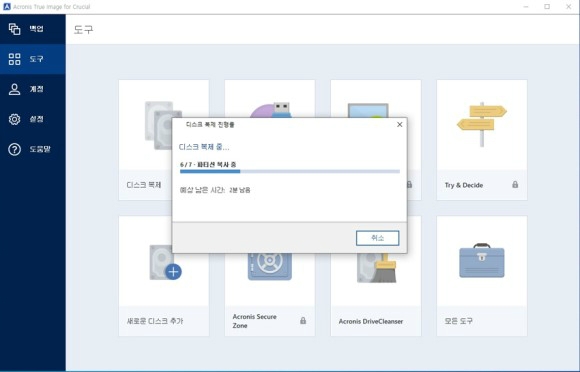The width and height of the screenshot is (580, 372).
Task: Click the 설정 sidebar label
Action: 37,119
